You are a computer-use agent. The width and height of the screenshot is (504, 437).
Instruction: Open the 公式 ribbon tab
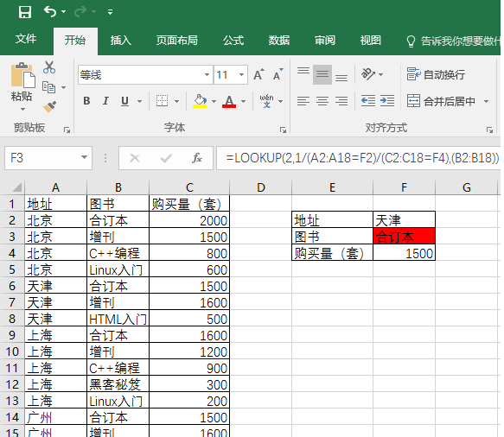(x=233, y=41)
